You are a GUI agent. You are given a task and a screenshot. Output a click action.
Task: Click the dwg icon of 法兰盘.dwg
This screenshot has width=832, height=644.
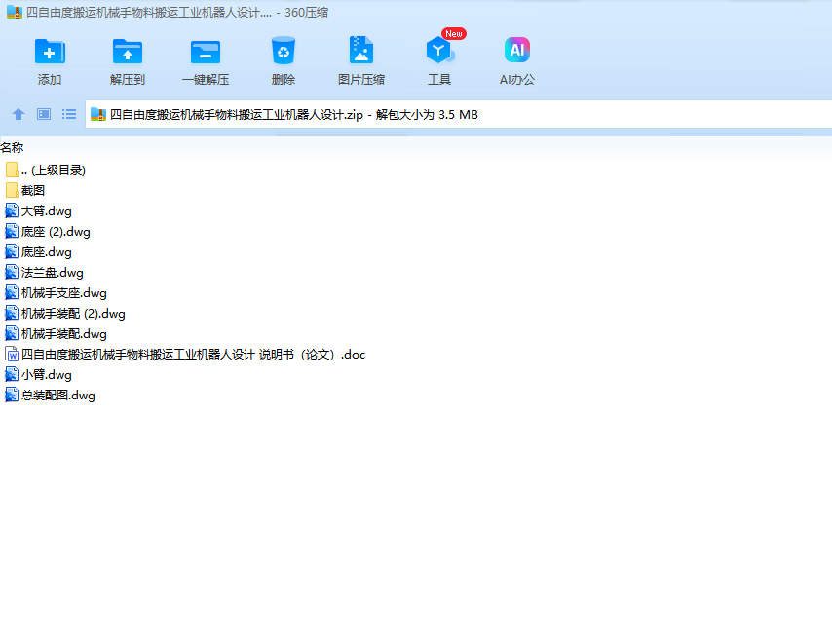(12, 272)
